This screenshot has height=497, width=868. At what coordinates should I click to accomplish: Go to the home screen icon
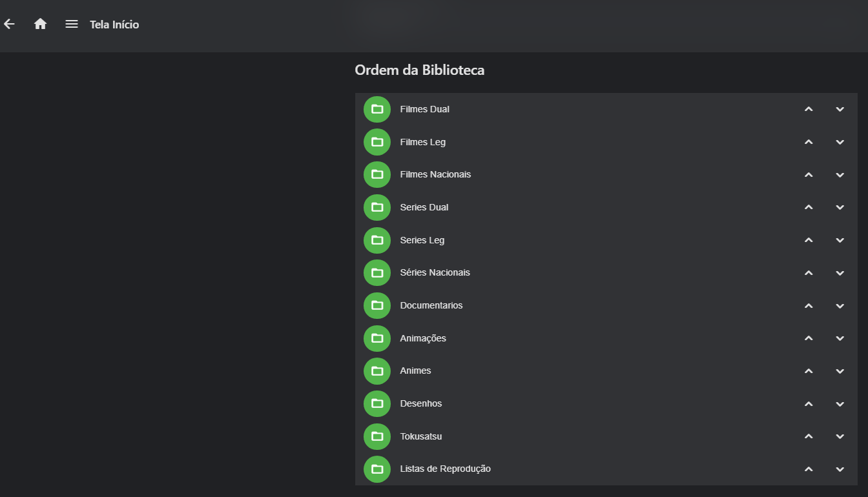tap(40, 25)
